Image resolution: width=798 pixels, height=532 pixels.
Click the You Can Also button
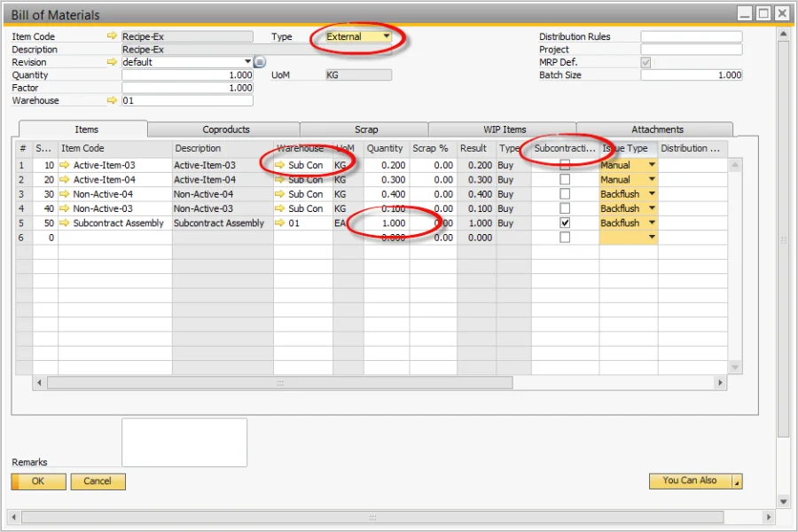tap(690, 481)
